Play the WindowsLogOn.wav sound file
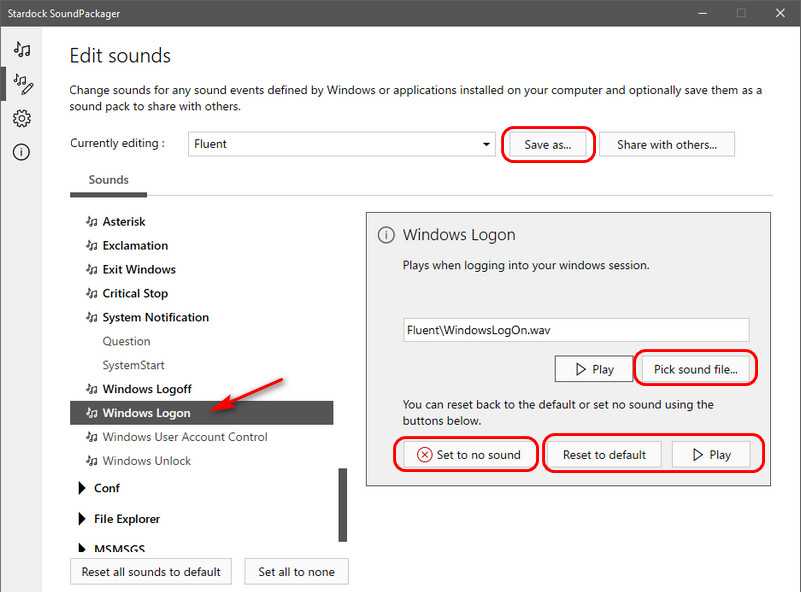Viewport: 801px width, 592px height. [594, 369]
